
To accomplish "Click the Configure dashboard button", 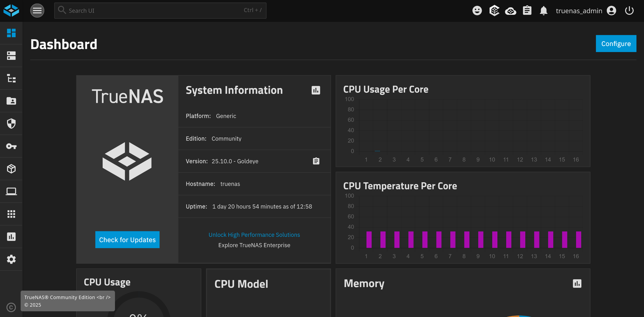I will pos(616,44).
